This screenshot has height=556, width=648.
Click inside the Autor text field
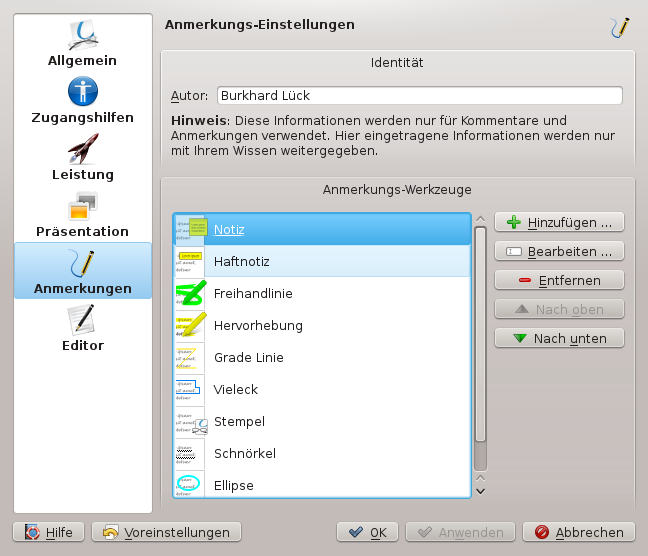(x=419, y=96)
